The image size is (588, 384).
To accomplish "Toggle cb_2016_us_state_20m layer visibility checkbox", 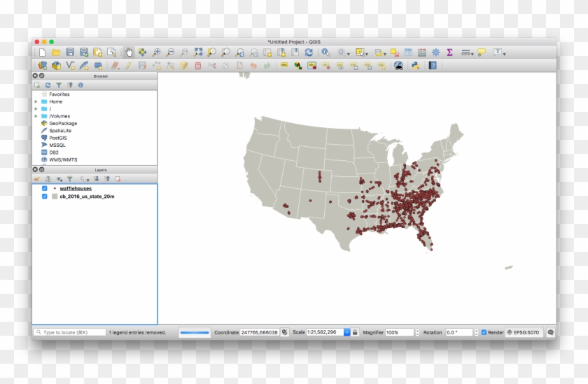I will (x=45, y=197).
